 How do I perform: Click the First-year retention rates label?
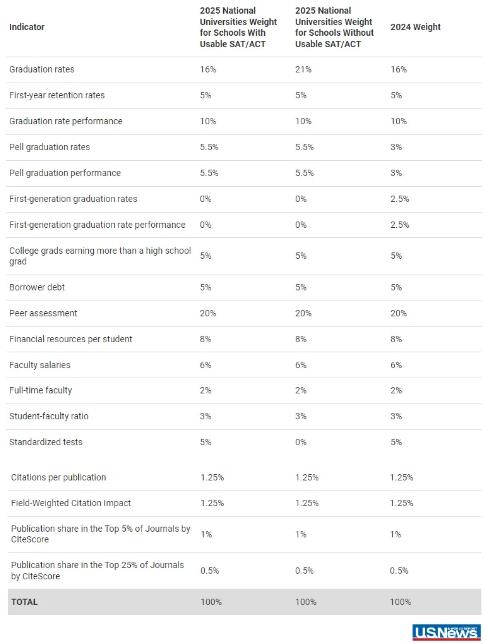(x=57, y=95)
